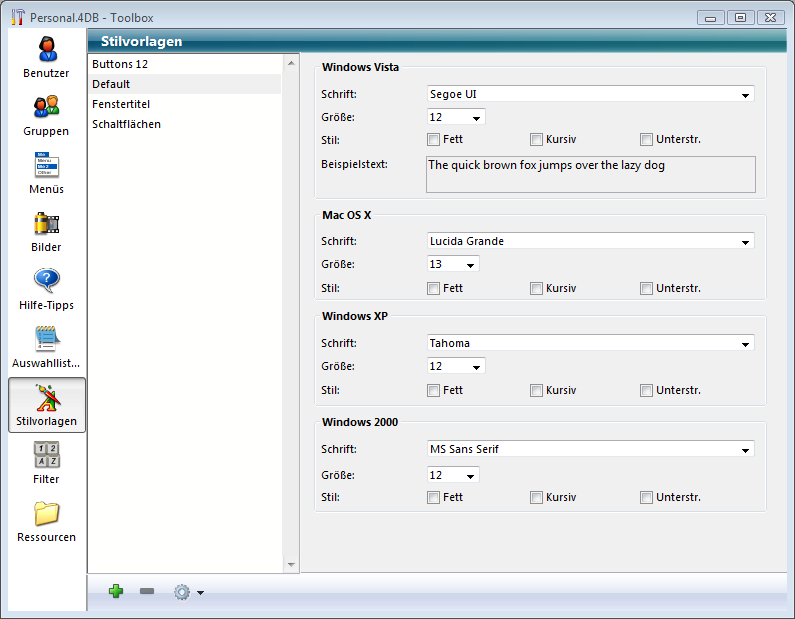Toggle Kursiv checkbox under Mac OS X
The height and width of the screenshot is (619, 795).
click(537, 289)
